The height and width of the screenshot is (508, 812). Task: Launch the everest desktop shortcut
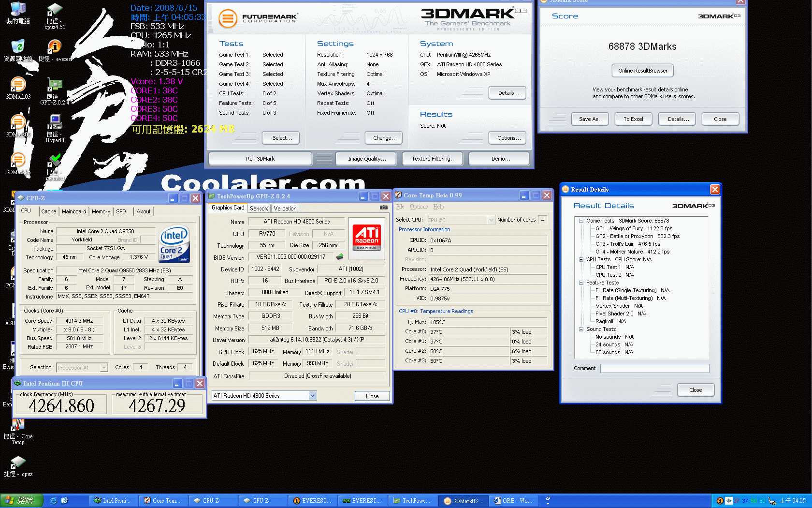point(55,51)
